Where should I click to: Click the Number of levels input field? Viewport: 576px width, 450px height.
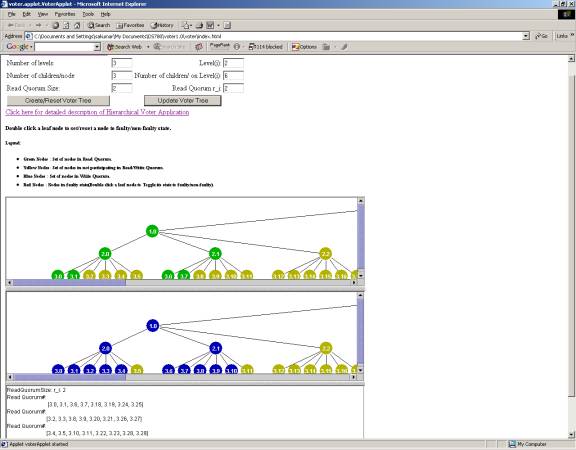point(122,63)
